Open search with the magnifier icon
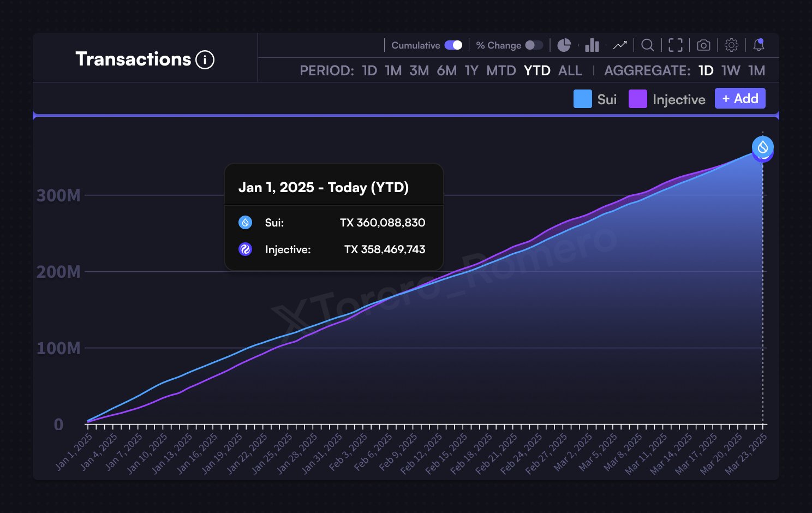Image resolution: width=812 pixels, height=513 pixels. pos(648,45)
